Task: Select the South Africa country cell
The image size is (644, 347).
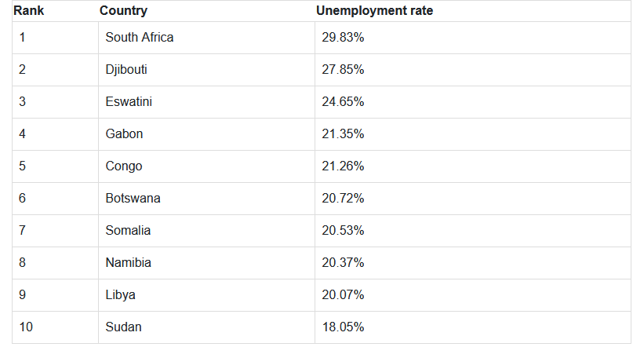Action: 140,38
